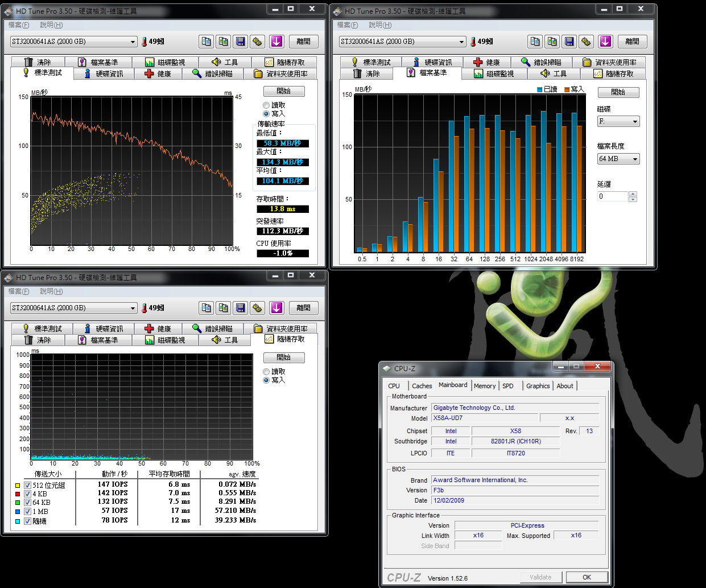Screen dimensions: 706x588
Task: Click the second copy (screenshot) icon in the top-right HD Tune toolbar
Action: [x=552, y=42]
